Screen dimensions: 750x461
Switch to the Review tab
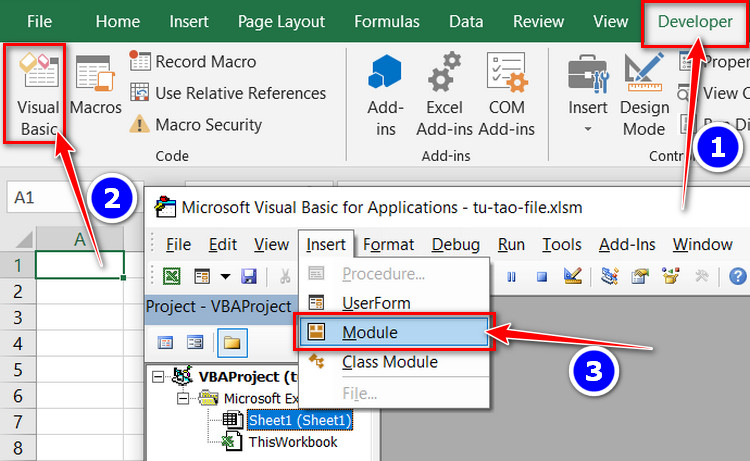point(539,22)
